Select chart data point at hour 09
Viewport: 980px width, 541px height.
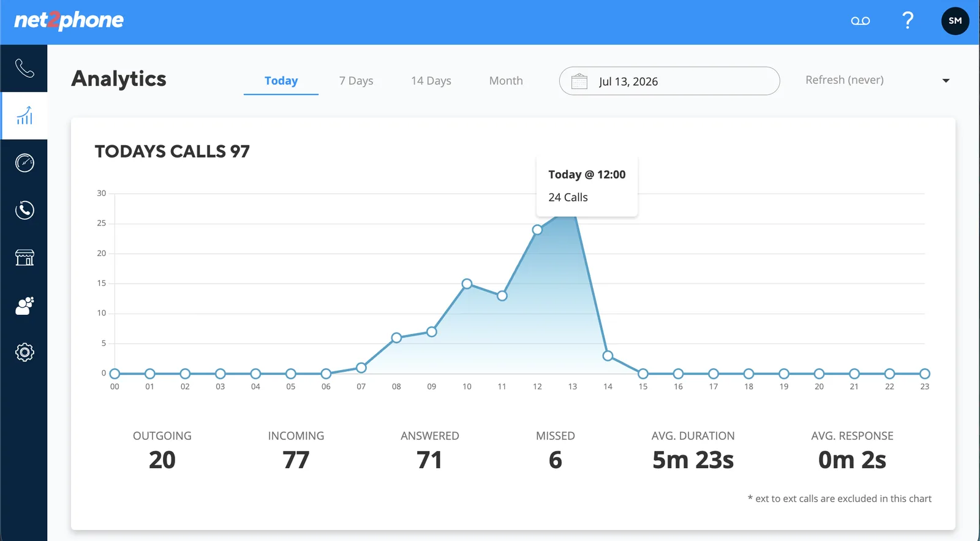coord(432,331)
